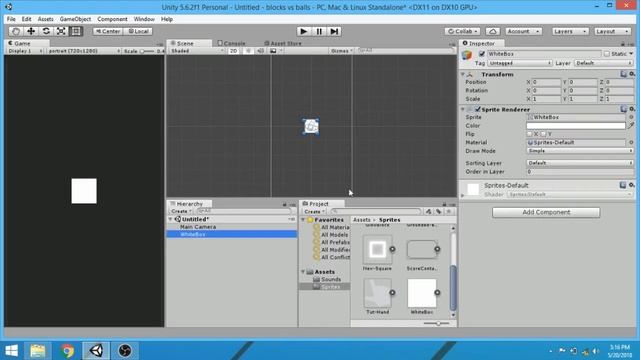Select the Move tool
This screenshot has height=360, width=640.
click(31, 31)
